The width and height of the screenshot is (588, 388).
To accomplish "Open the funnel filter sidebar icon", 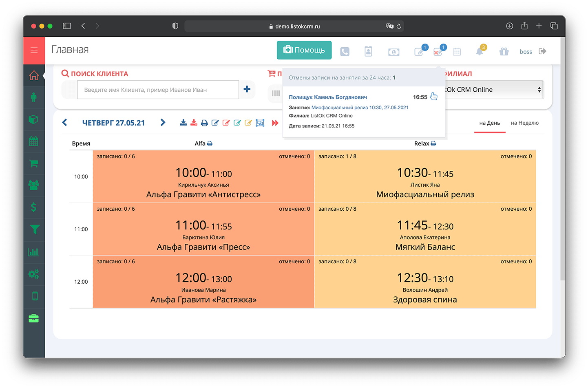I will tap(34, 230).
